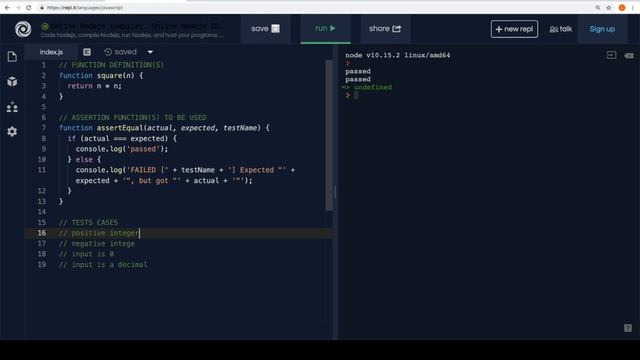Click the '// positive integer' comment line
The width and height of the screenshot is (640, 360).
pos(99,233)
